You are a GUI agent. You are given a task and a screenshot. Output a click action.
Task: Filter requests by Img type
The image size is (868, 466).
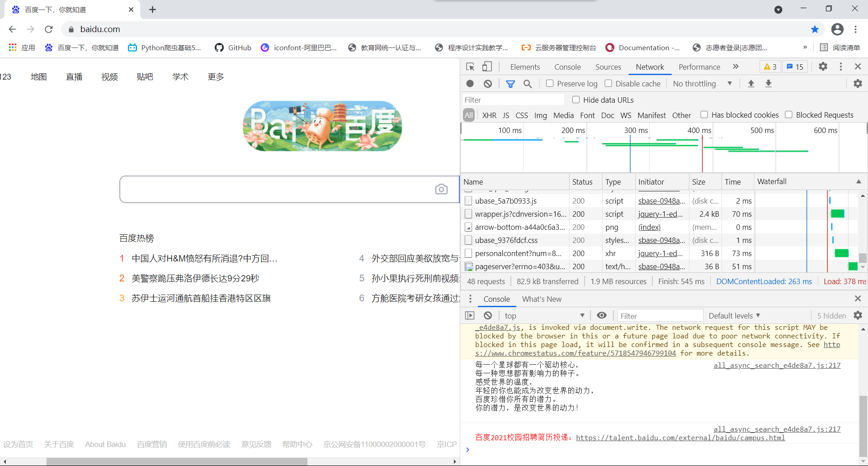[x=540, y=115]
